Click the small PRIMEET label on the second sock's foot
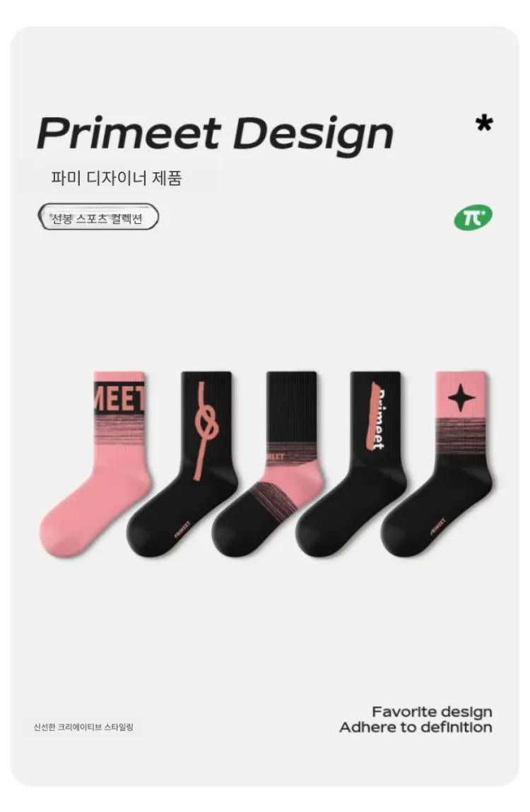This screenshot has width=530, height=812. [x=182, y=530]
